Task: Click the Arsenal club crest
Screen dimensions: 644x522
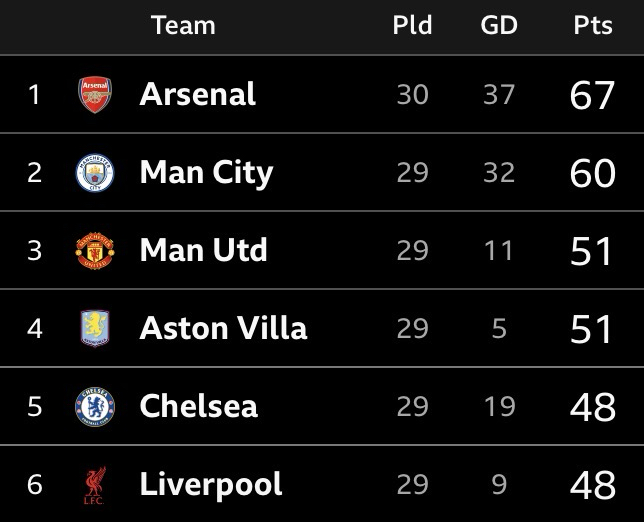Action: coord(95,95)
